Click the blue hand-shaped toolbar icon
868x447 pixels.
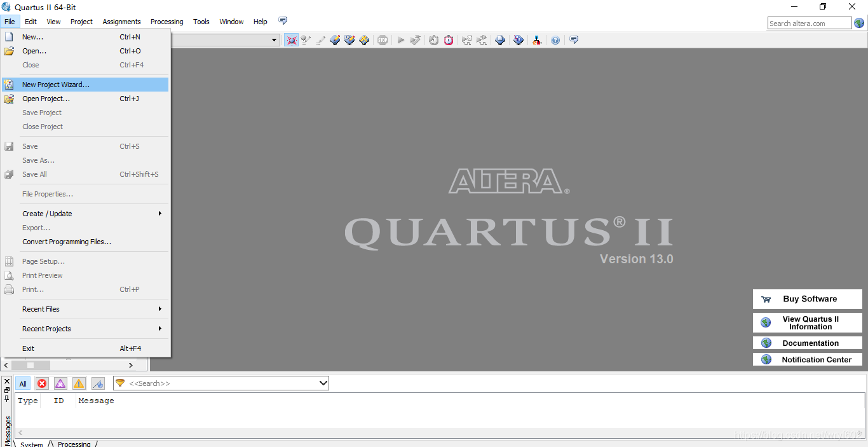tap(519, 40)
